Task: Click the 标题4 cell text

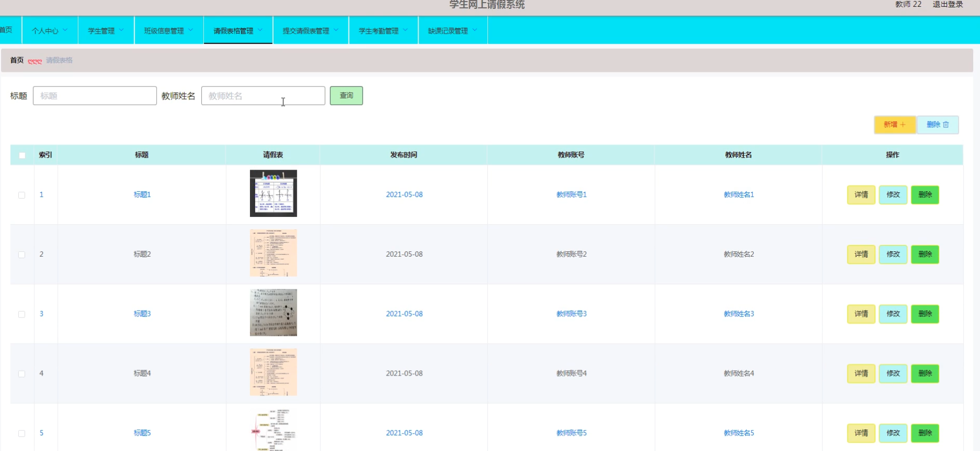Action: pyautogui.click(x=142, y=374)
